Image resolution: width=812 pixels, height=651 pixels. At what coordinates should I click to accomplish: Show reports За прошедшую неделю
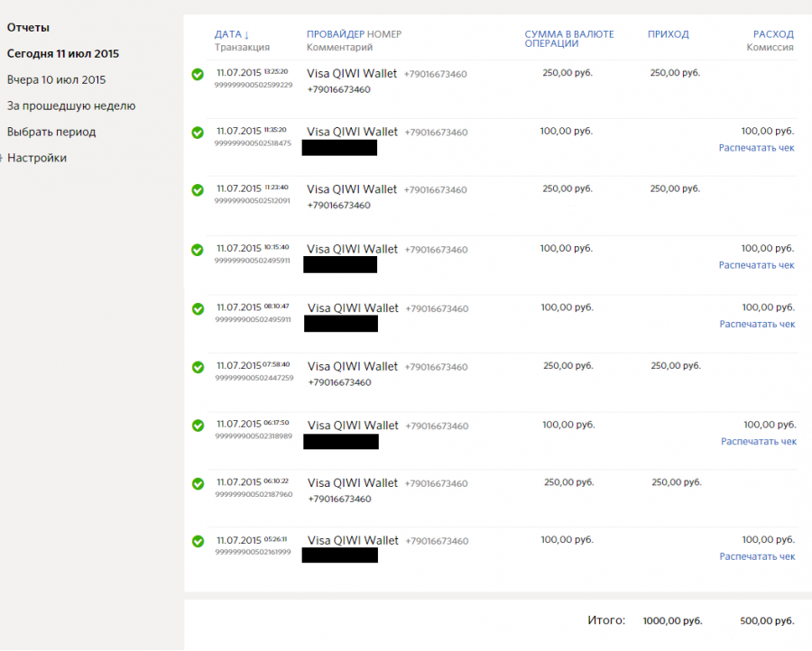click(70, 105)
